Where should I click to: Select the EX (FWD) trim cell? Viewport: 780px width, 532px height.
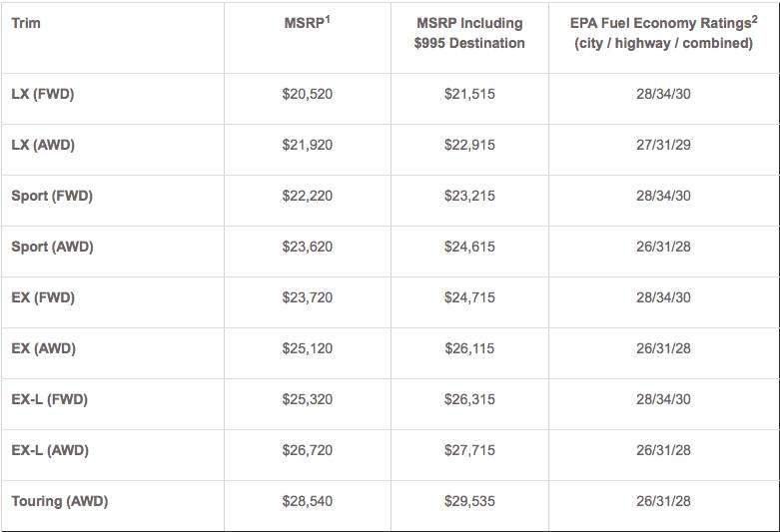pos(43,297)
